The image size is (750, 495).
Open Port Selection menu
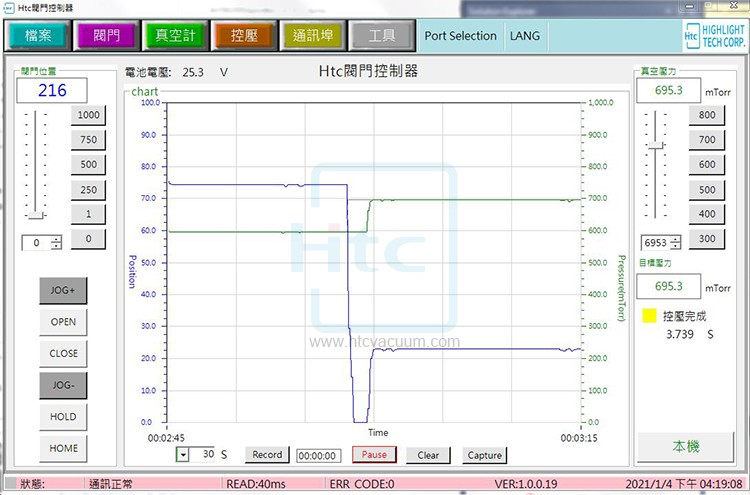461,36
